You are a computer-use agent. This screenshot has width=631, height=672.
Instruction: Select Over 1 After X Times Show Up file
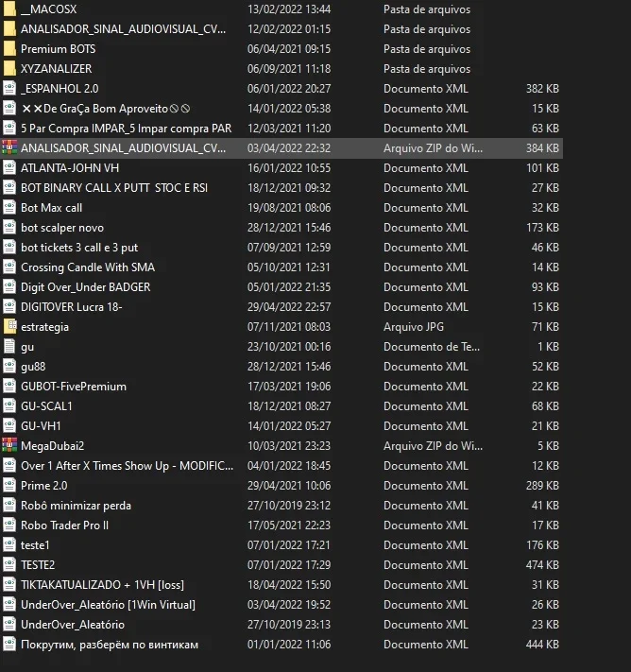127,465
